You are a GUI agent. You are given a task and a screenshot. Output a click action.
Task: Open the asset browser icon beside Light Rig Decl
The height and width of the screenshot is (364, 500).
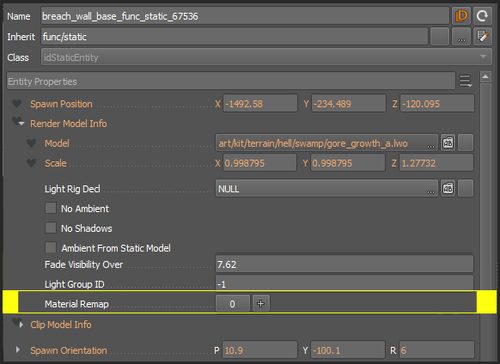click(448, 189)
